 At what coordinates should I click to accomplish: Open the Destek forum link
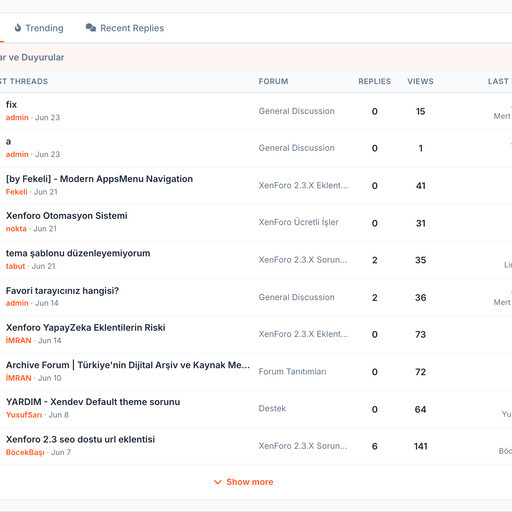272,409
